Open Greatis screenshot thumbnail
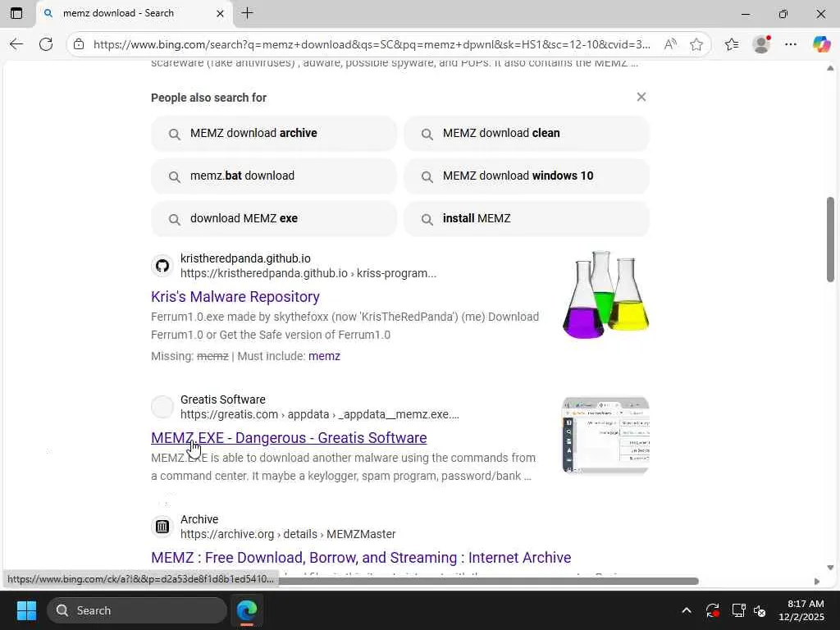 [x=605, y=436]
